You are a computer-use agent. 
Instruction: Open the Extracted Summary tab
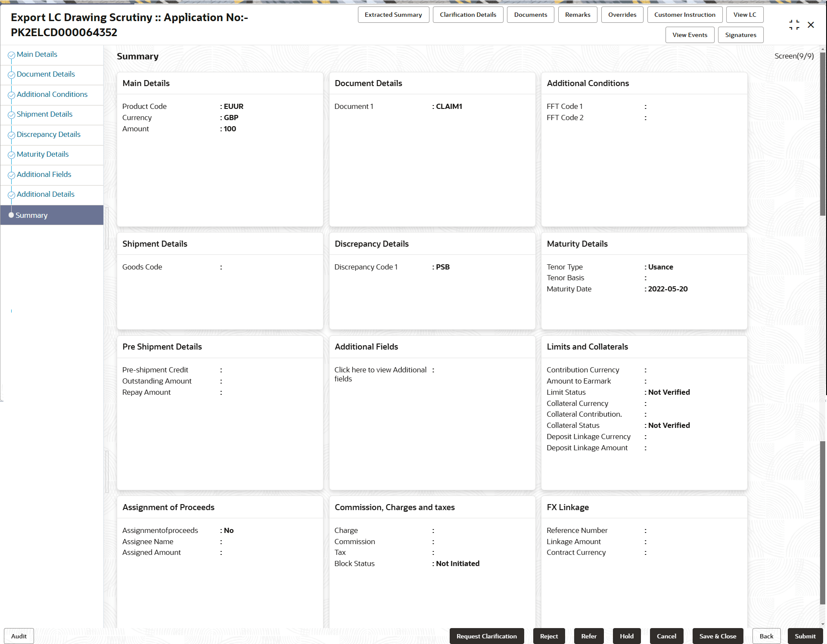click(x=393, y=15)
